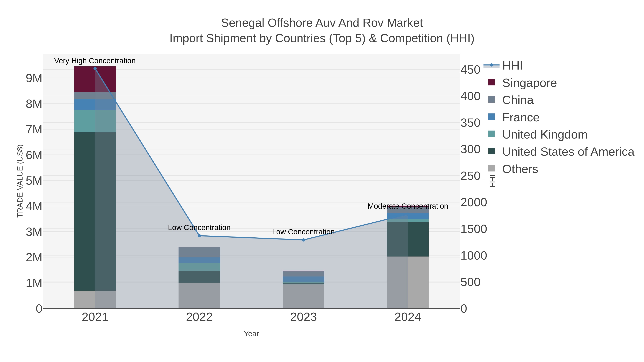644x362 pixels.
Task: Select the United States segment of 2021 bar
Action: (95, 211)
